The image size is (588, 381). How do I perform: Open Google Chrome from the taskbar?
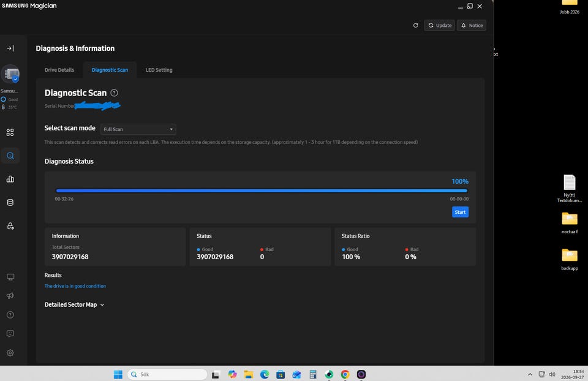[x=345, y=374]
